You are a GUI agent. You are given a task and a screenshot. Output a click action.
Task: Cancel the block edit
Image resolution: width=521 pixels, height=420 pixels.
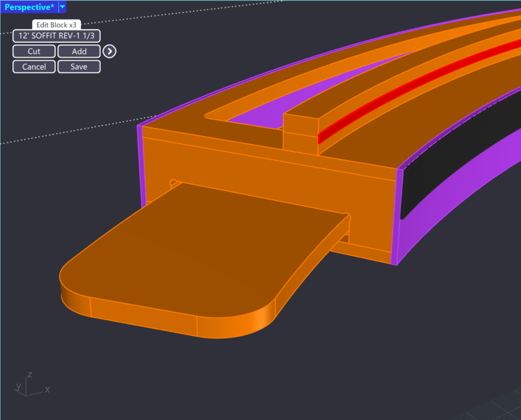pyautogui.click(x=34, y=67)
